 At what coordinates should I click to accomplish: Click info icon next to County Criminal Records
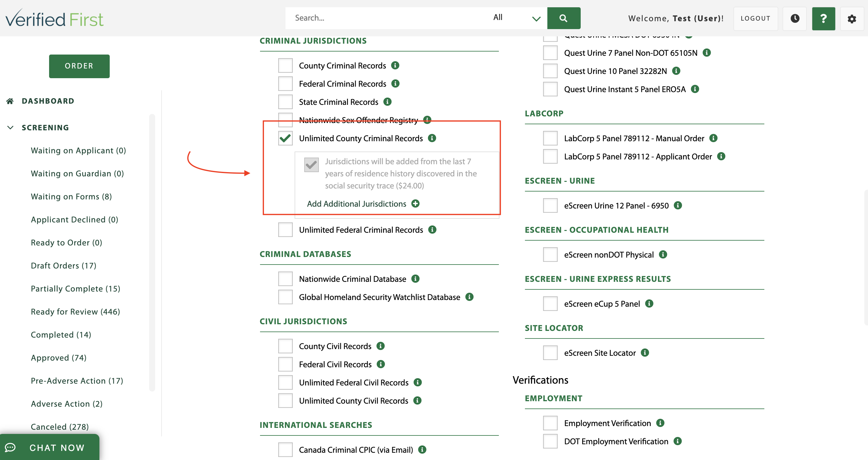(395, 65)
